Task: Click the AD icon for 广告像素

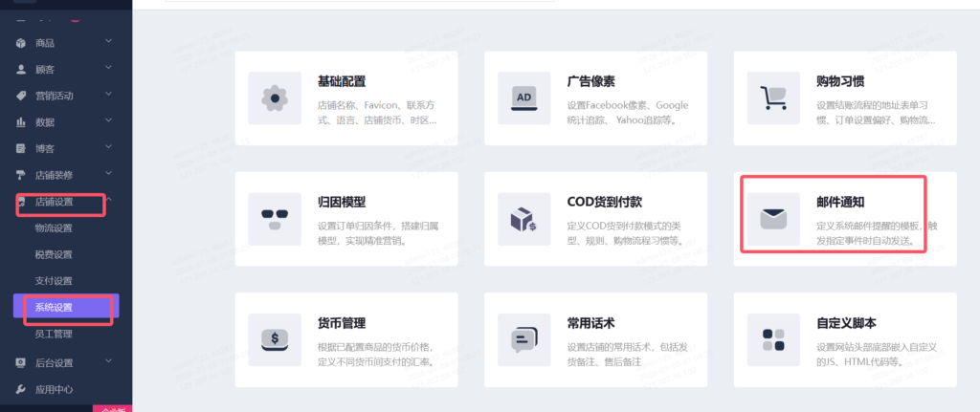Action: (523, 98)
